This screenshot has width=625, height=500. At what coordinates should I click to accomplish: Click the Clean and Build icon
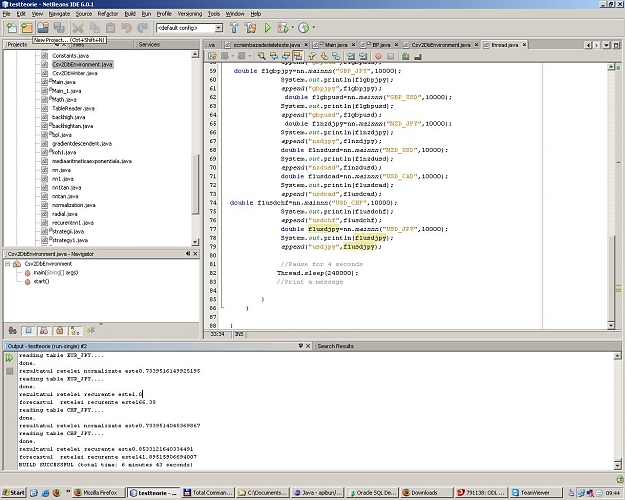(x=251, y=28)
